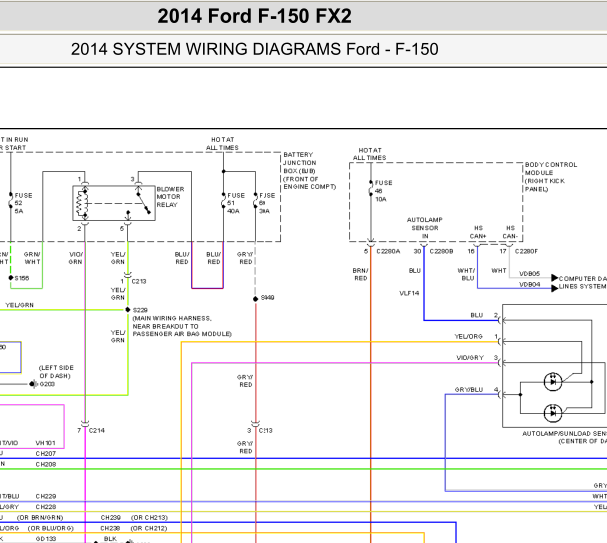607x543 pixels.
Task: Click the COMPUTER DATA LINES SYSTEM reference
Action: click(x=583, y=283)
